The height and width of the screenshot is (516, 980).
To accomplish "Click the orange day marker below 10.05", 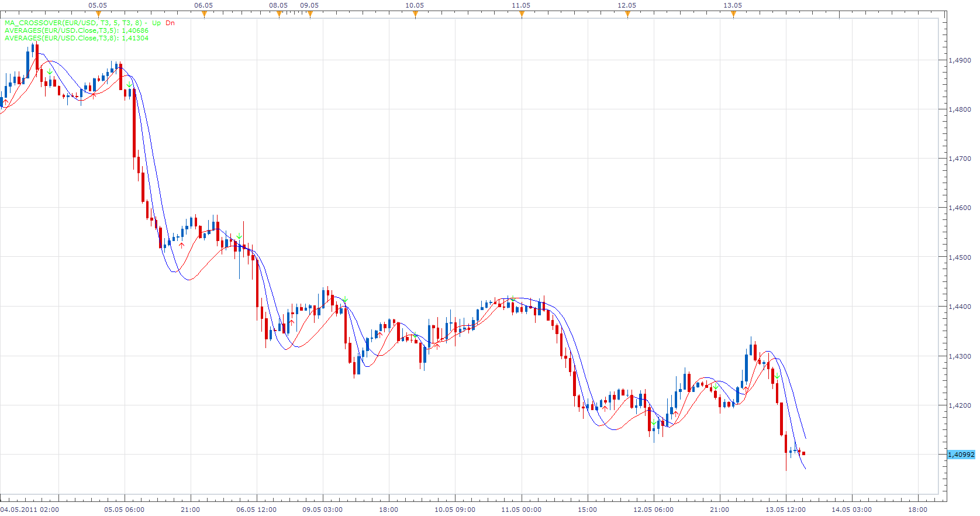I will point(415,15).
